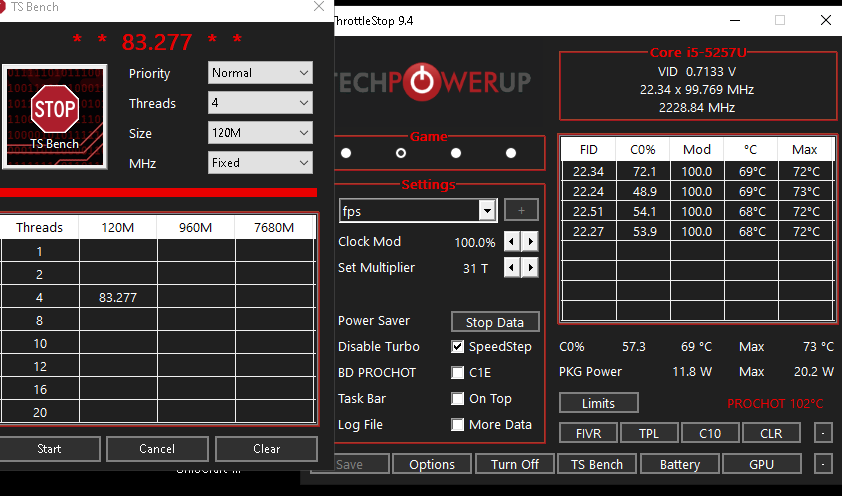The width and height of the screenshot is (842, 496).
Task: Click the PROCHOT 102°C text
Action: pos(775,404)
